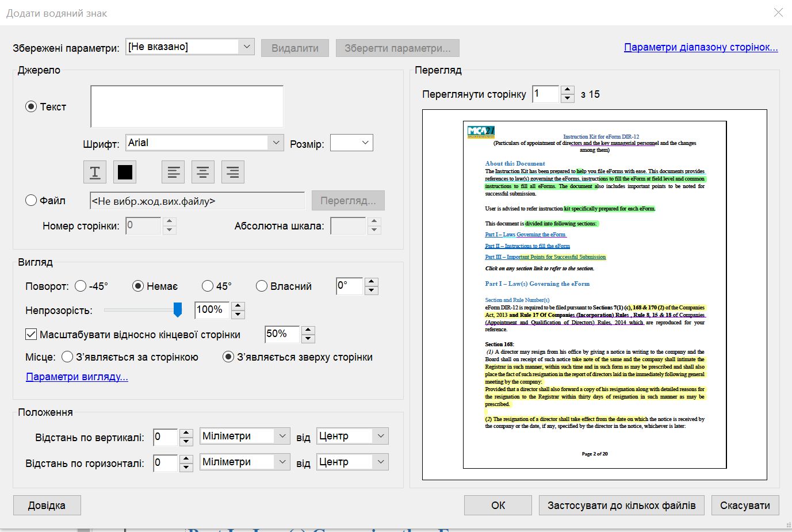Open the horizontal distance reference Центр dropdown
The width and height of the screenshot is (792, 532).
353,462
